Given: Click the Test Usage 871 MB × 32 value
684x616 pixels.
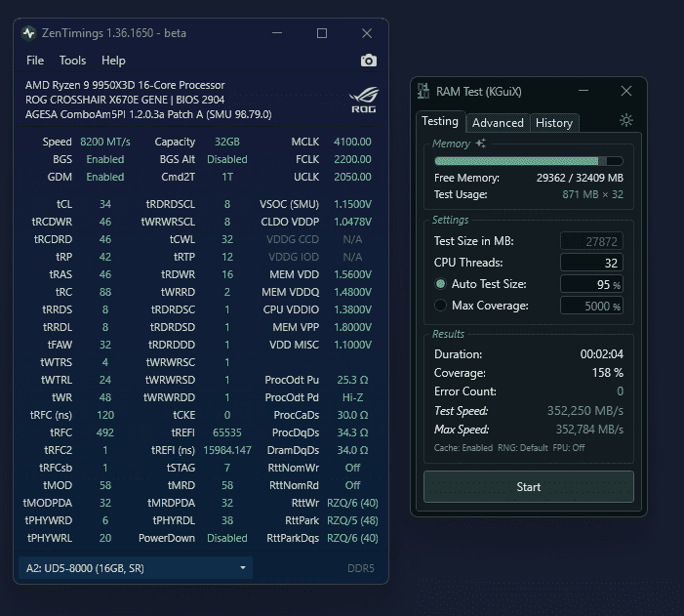Looking at the screenshot, I should (x=592, y=194).
